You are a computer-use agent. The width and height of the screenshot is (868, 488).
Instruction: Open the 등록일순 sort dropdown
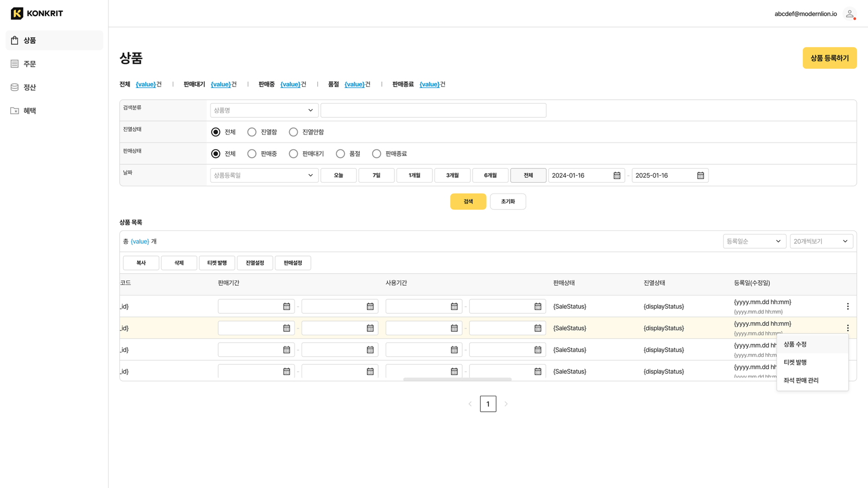click(755, 241)
